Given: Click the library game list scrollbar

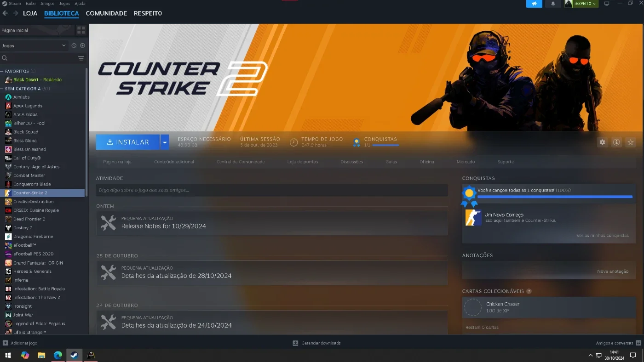Looking at the screenshot, I should click(86, 133).
